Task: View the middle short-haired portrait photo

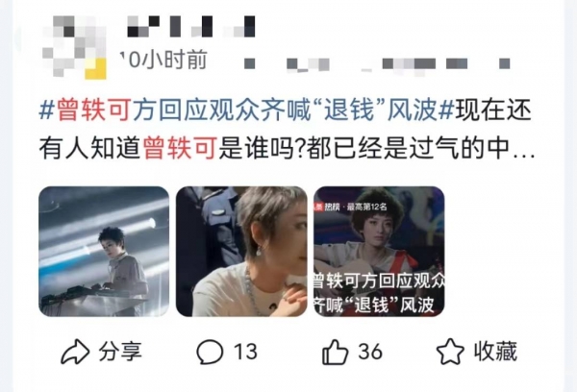Action: [x=241, y=252]
